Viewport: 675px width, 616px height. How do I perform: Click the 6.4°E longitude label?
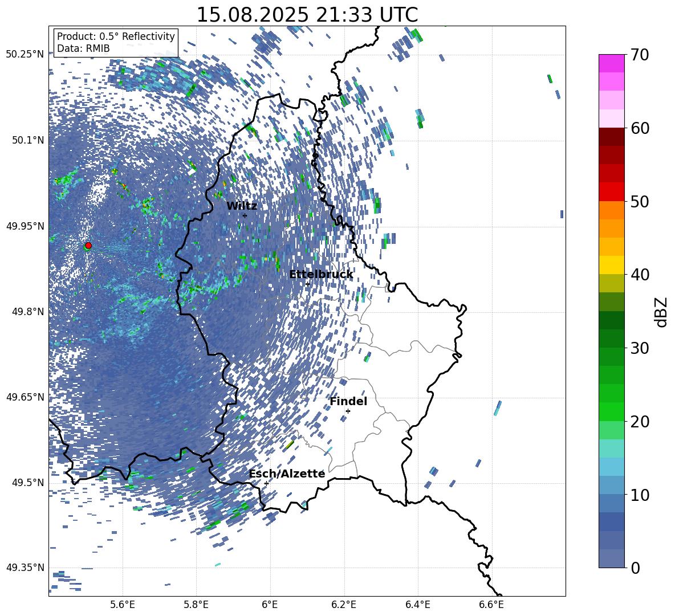pos(417,605)
